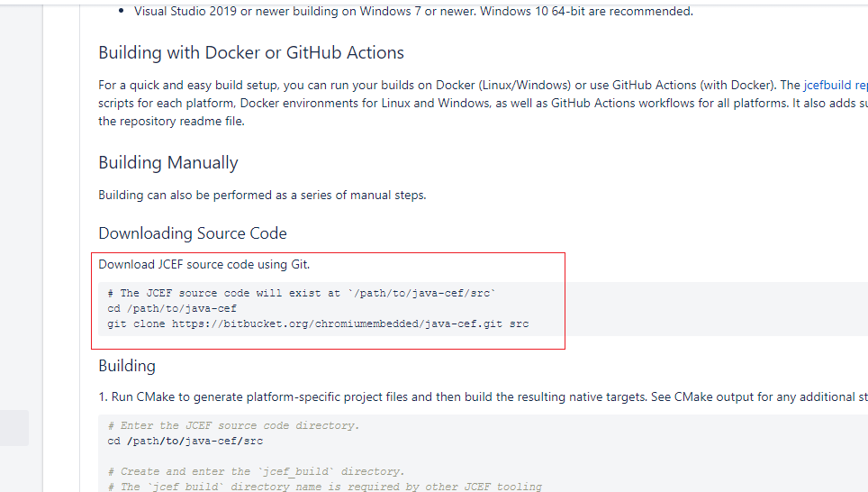Screen dimensions: 868x492
Task: Click the "Downloading Source Code" heading
Action: point(193,233)
